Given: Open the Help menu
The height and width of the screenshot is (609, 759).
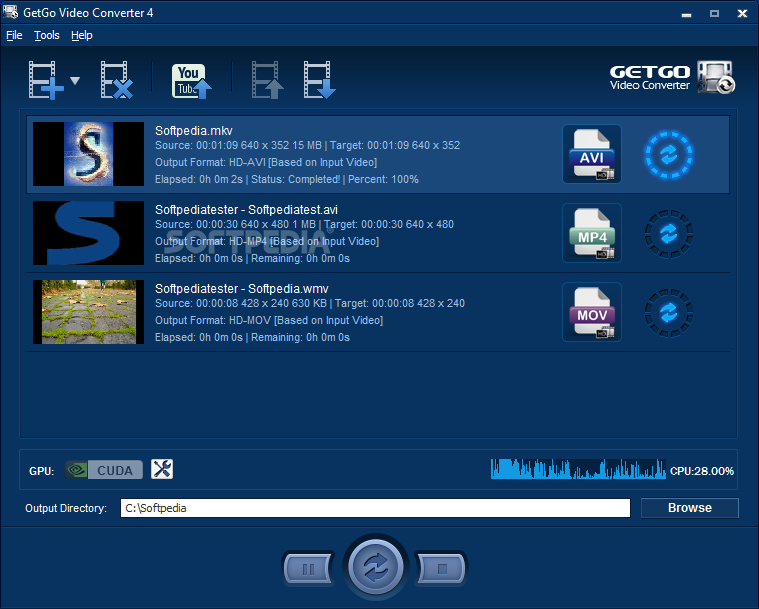Looking at the screenshot, I should click(82, 35).
